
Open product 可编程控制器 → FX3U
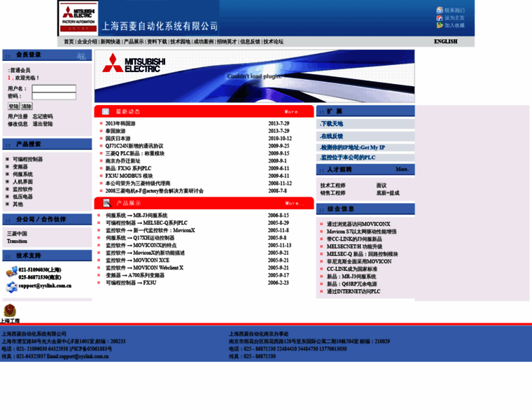[131, 283]
